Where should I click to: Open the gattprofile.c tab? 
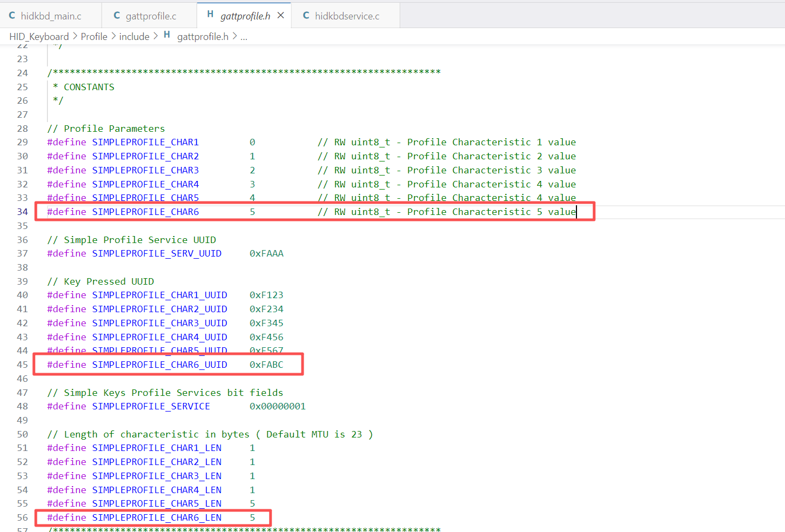click(x=150, y=16)
